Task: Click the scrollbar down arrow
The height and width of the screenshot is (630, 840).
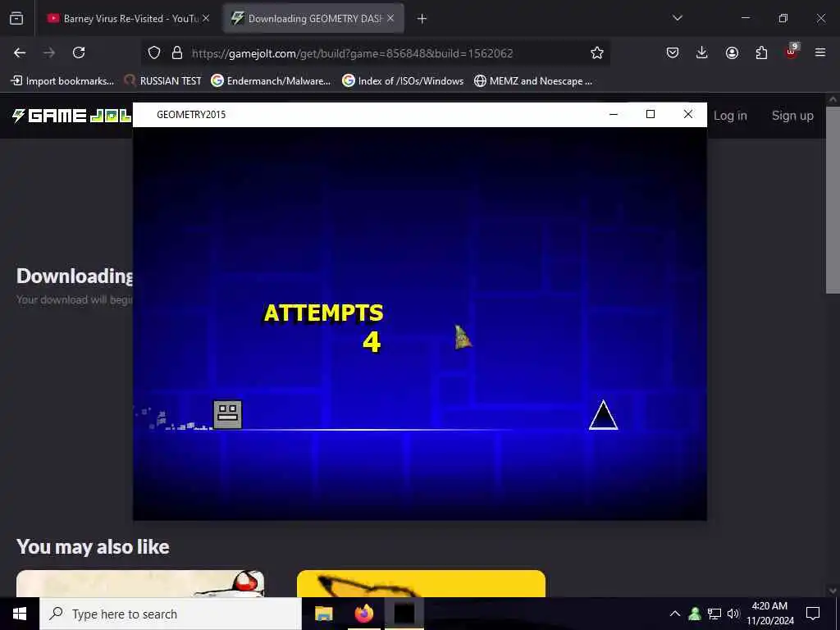Action: pos(833,591)
